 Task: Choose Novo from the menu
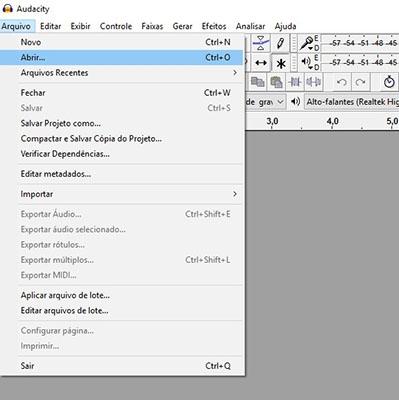(123, 42)
